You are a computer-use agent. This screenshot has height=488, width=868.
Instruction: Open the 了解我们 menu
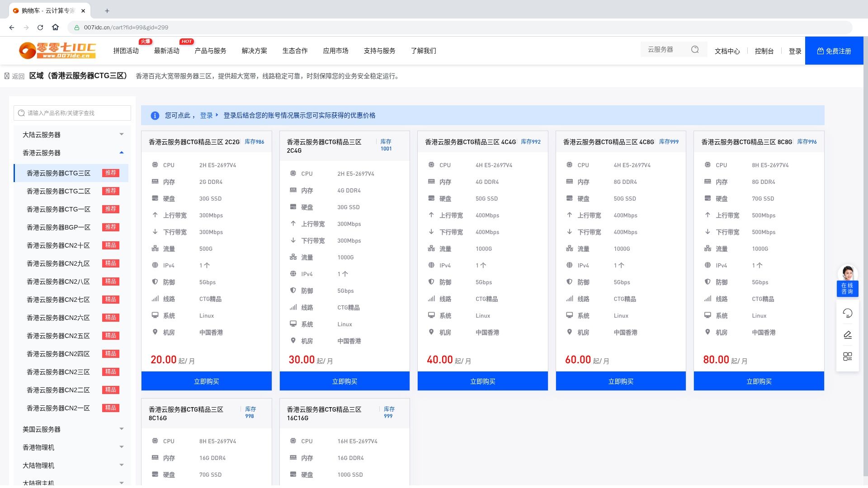(x=424, y=51)
